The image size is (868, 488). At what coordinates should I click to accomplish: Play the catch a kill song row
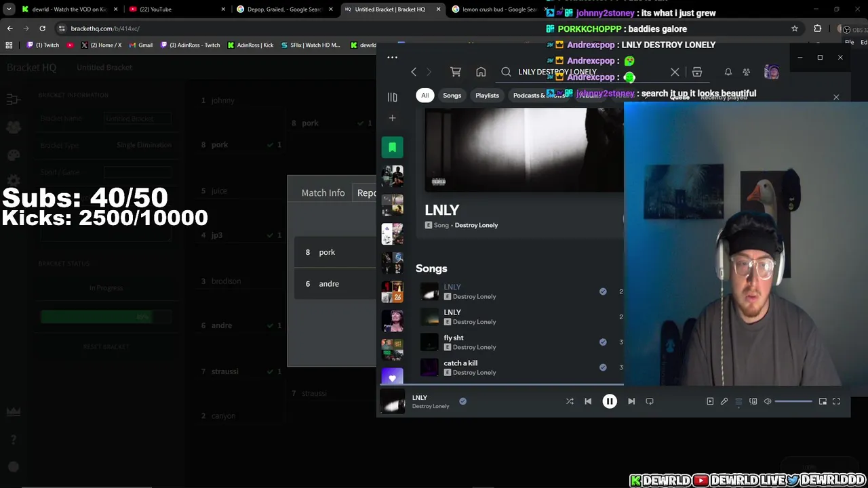[519, 367]
